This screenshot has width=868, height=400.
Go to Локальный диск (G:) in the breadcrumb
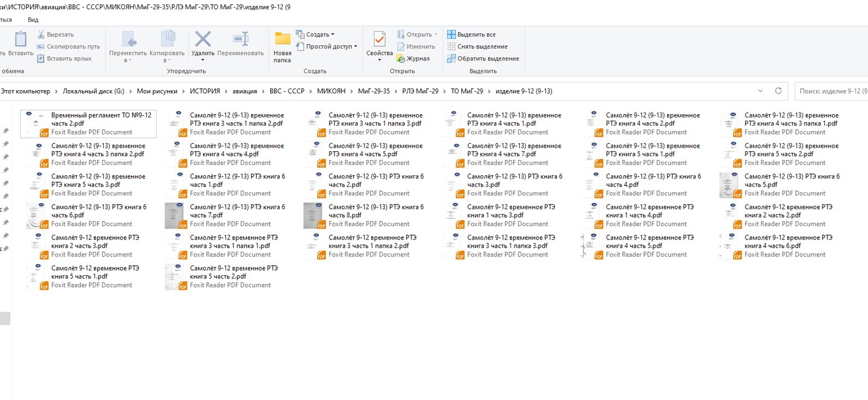[93, 91]
